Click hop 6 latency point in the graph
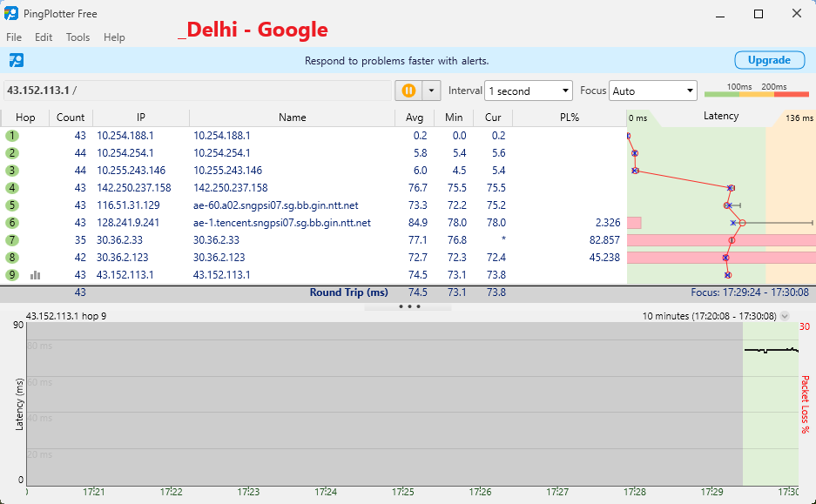 pyautogui.click(x=743, y=223)
